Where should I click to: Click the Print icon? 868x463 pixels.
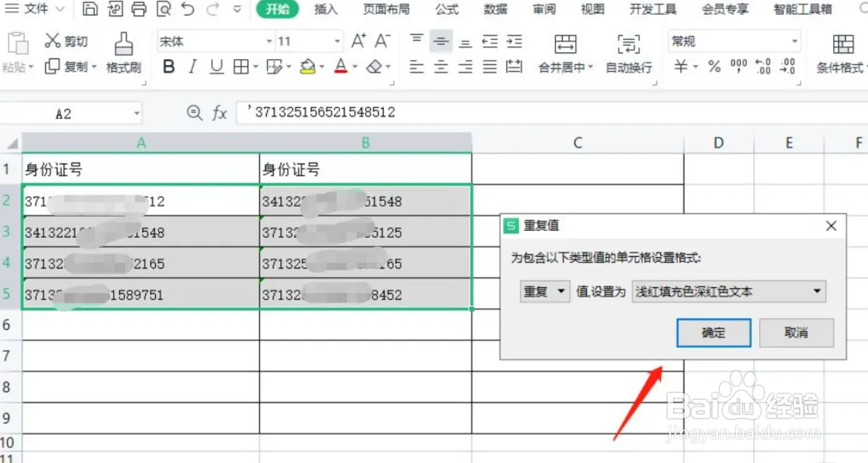click(x=139, y=9)
